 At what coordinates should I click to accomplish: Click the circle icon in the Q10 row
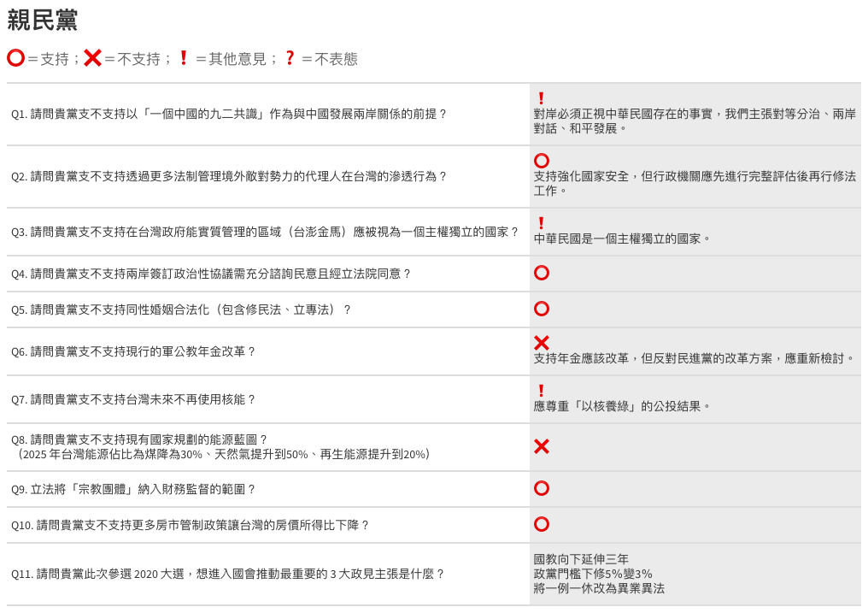click(542, 524)
